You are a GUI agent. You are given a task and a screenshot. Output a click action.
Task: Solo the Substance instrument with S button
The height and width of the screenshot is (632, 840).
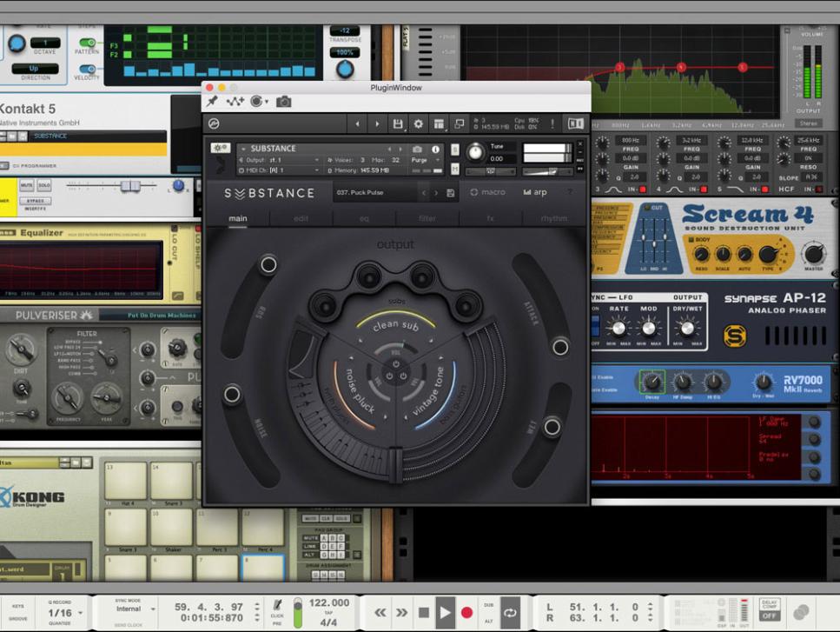(x=456, y=149)
